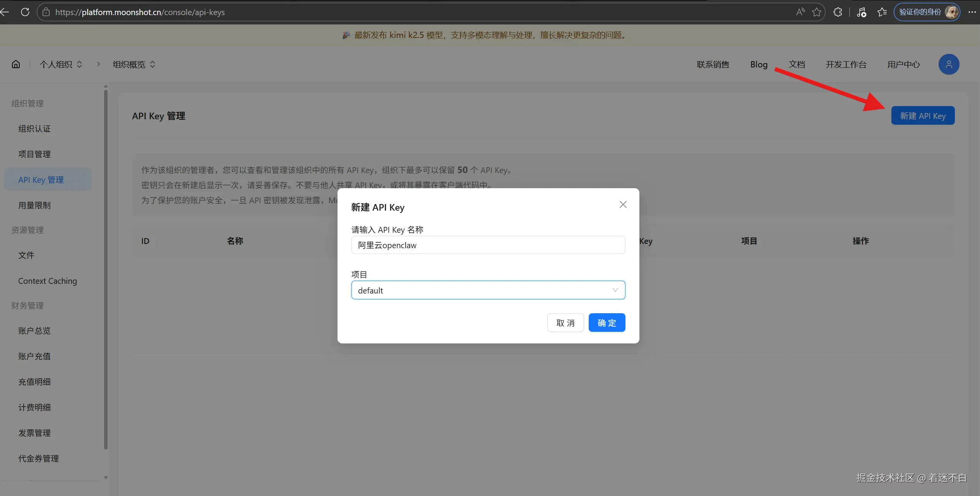Click the 确定 confirm button
Screen dimensions: 980x496
click(x=607, y=323)
